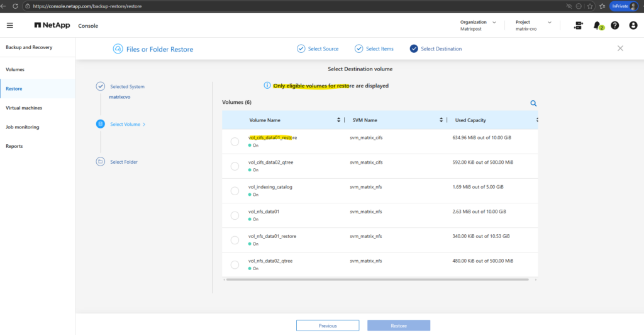Click the notifications bell icon
Screen dimensions: 644x335
coord(596,25)
